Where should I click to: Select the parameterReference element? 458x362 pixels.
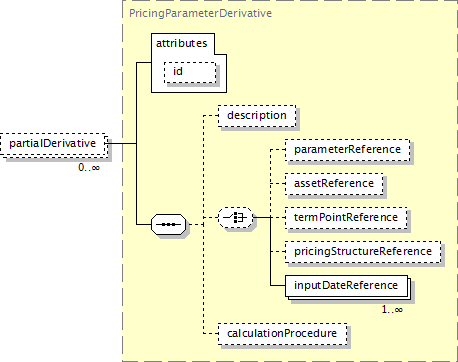(x=347, y=150)
